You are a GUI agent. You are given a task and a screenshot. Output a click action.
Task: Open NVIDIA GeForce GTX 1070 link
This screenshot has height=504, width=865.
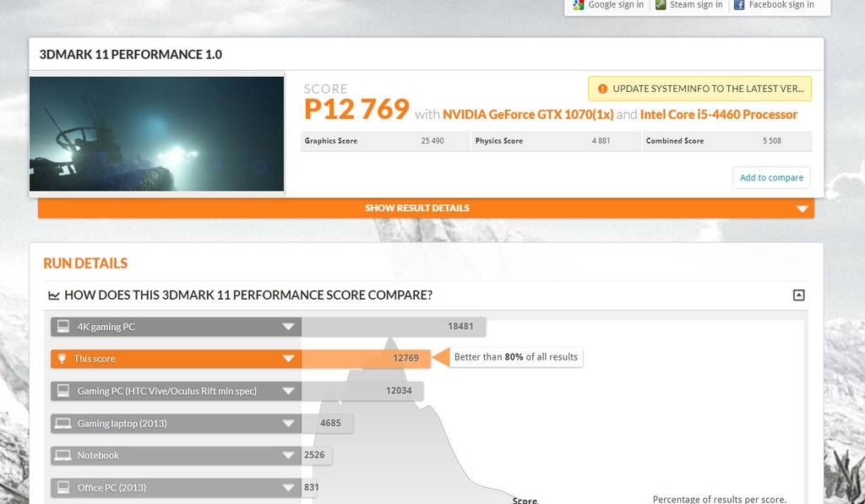(528, 115)
